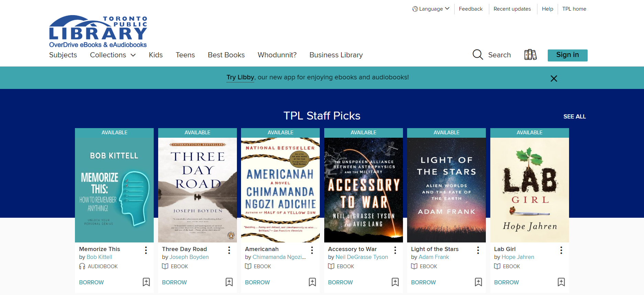Screen dimensions: 644x295
Task: Open options menu for Americanah
Action: (312, 250)
